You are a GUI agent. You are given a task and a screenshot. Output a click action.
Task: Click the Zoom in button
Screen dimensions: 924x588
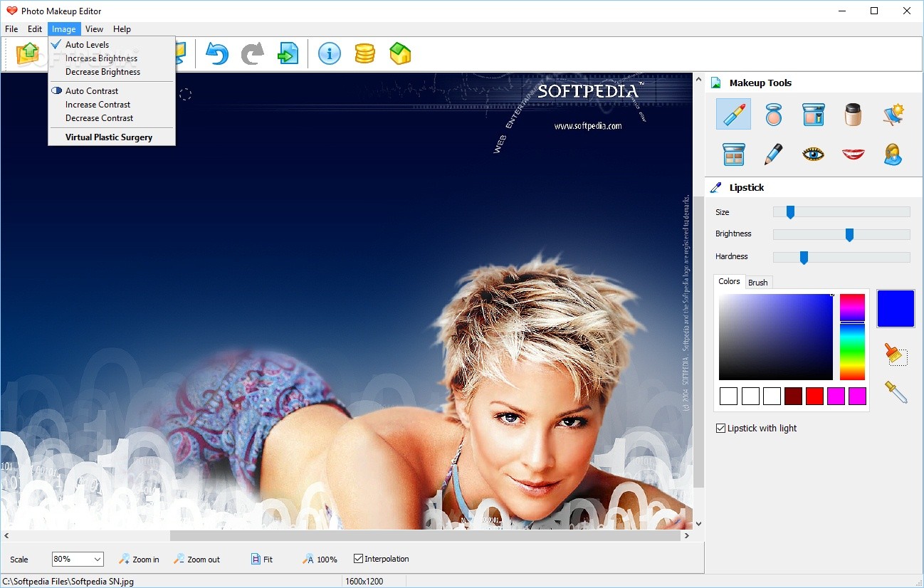click(x=139, y=560)
